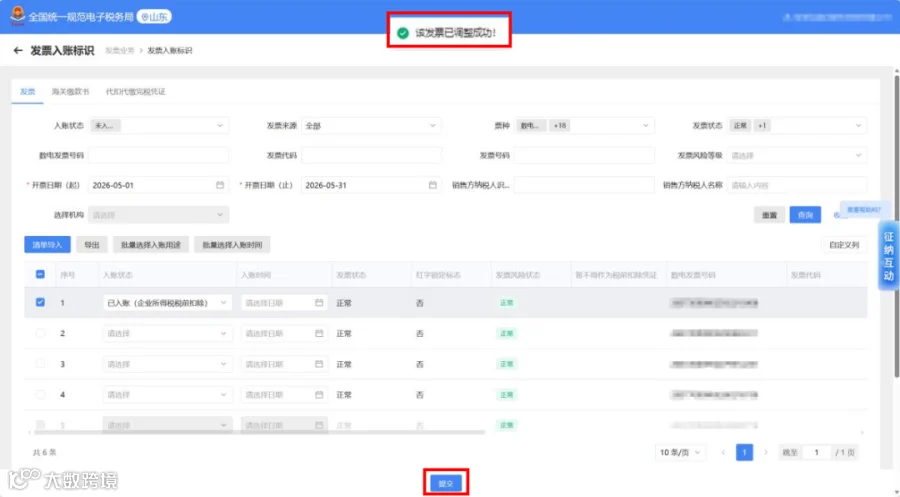Click the 发票风险状态 column header

click(518, 275)
